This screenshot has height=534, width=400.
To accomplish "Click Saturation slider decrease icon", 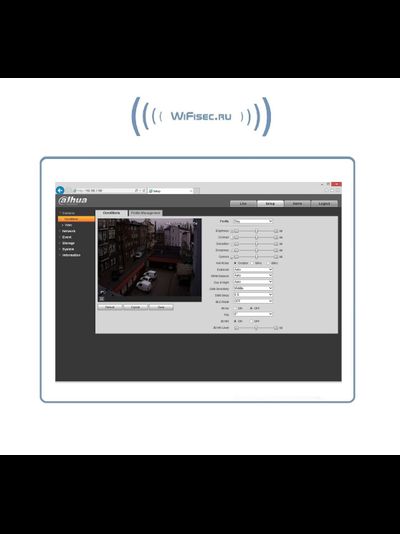I will click(236, 244).
